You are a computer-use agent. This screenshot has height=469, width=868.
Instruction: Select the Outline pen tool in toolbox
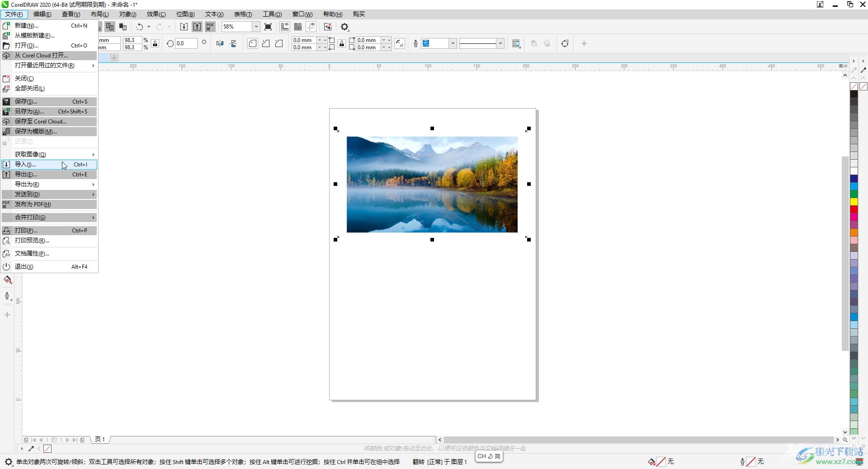click(7, 296)
